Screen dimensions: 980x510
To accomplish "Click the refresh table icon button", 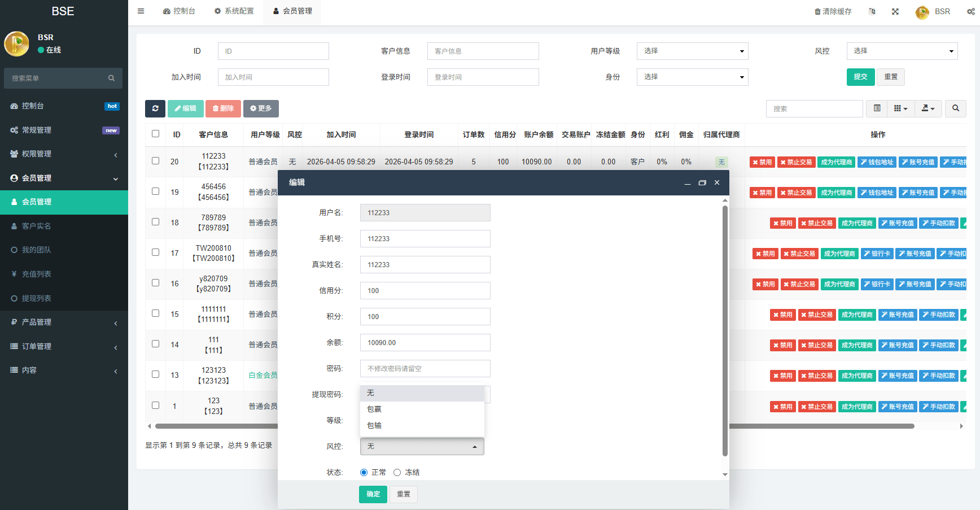I will [x=155, y=108].
